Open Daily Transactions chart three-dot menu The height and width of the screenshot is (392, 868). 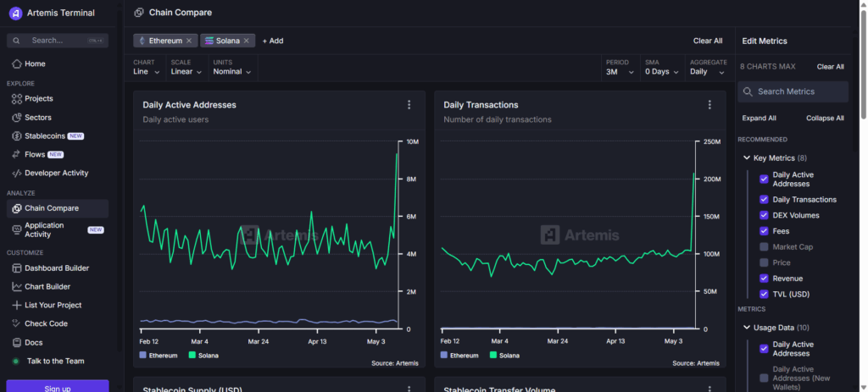709,105
